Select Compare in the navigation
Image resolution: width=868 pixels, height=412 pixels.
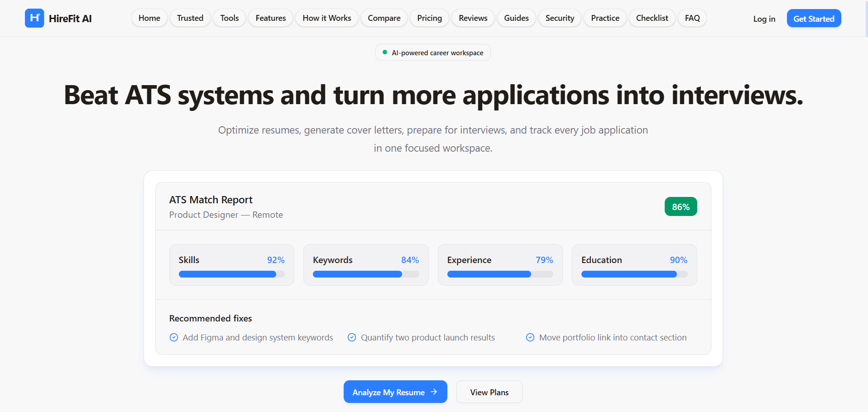click(384, 18)
